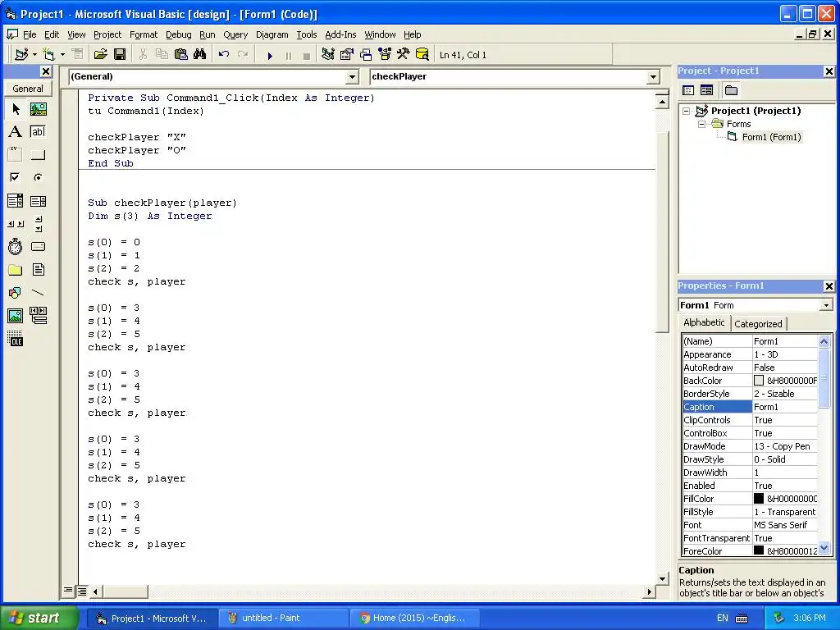Viewport: 840px width, 630px height.
Task: Open the Query menu
Action: [235, 34]
